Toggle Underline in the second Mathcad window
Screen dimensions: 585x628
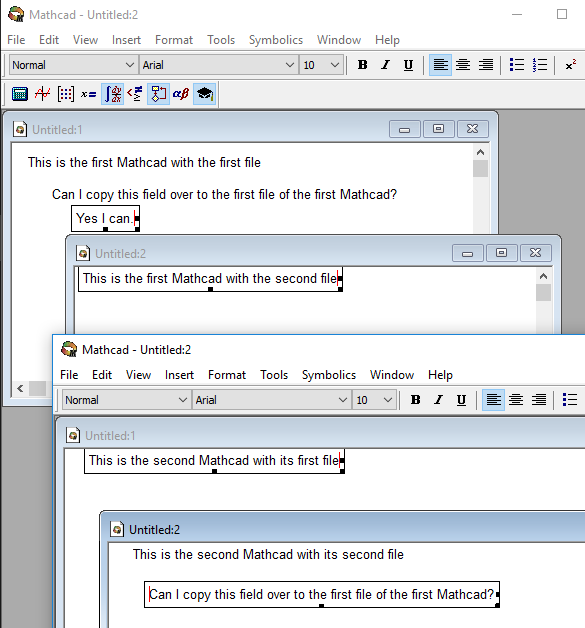[461, 400]
